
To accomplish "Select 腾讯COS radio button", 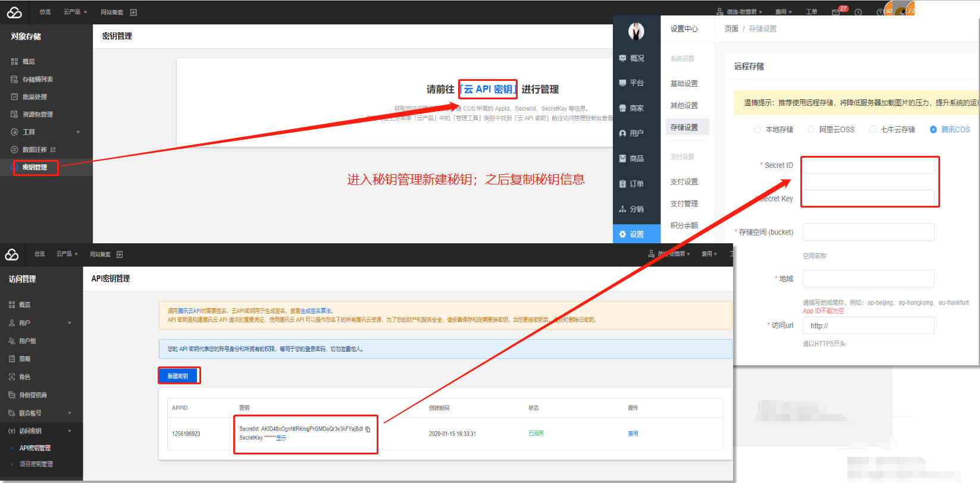I will point(933,130).
